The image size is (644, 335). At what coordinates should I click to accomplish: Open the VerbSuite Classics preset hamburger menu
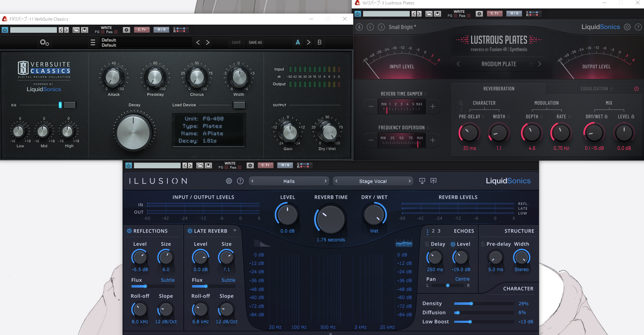point(93,43)
